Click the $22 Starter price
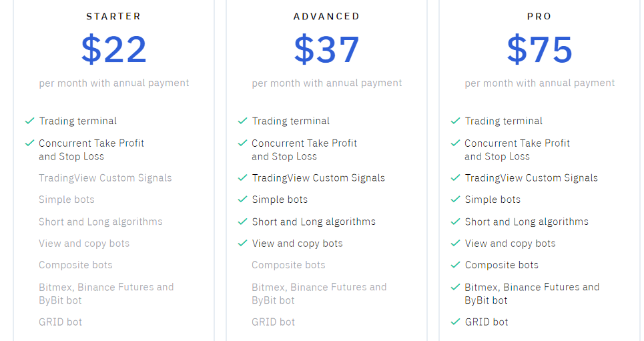 113,49
